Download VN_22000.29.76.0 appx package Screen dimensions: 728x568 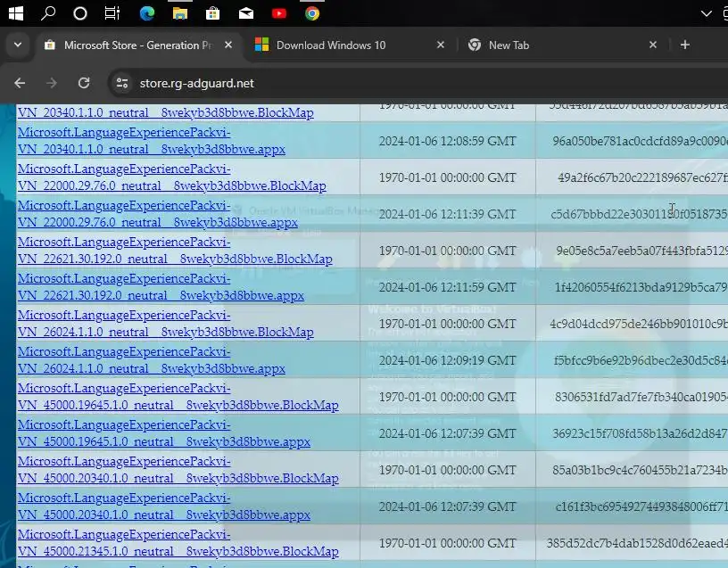click(158, 214)
